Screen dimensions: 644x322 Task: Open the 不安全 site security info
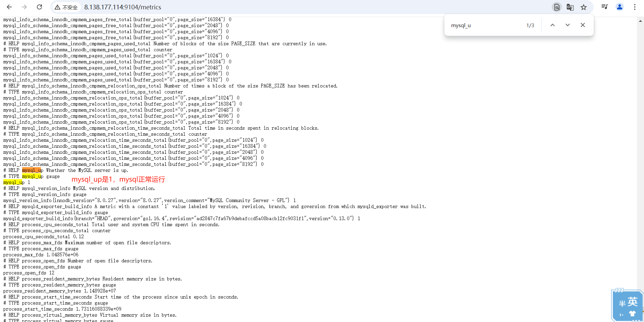tap(66, 7)
